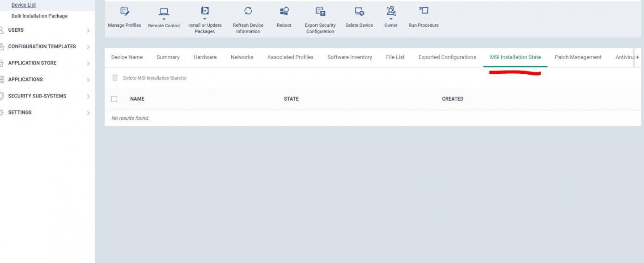Switch to the Device Name tab
Image resolution: width=644 pixels, height=263 pixels.
tap(127, 57)
